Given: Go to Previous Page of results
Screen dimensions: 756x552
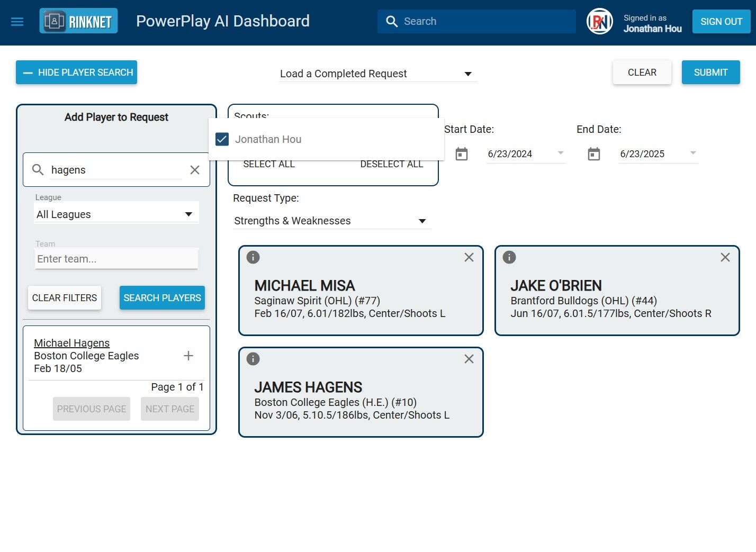Looking at the screenshot, I should coord(92,409).
